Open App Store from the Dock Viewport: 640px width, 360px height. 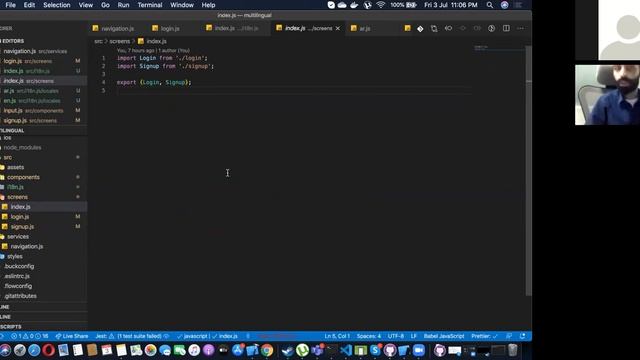[238, 350]
